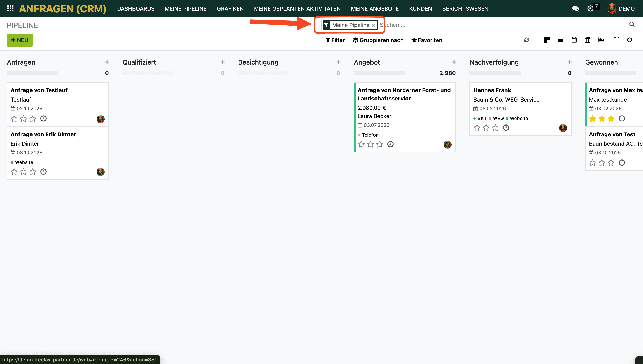Toggle second star on Erik Dimter card
The height and width of the screenshot is (364, 643).
(x=24, y=172)
